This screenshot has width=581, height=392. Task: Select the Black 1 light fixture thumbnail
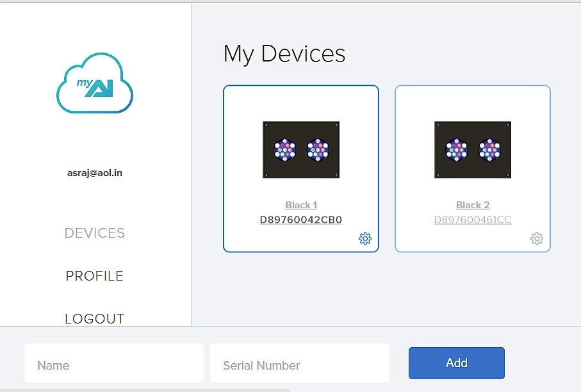click(301, 150)
